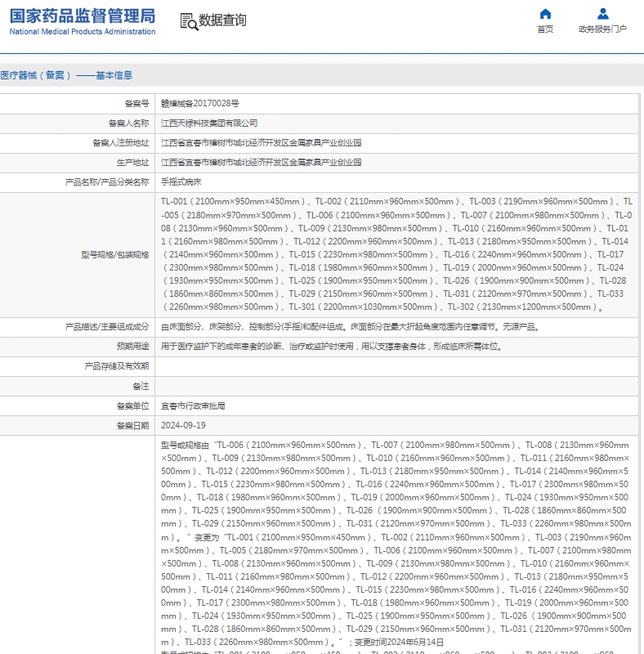Click the National Medical Products Administration subtitle

click(x=83, y=32)
